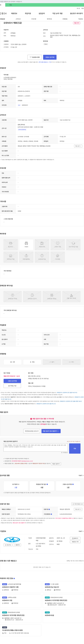Click the 고용24 logo
The height and width of the screenshot is (644, 84).
click(3, 14)
